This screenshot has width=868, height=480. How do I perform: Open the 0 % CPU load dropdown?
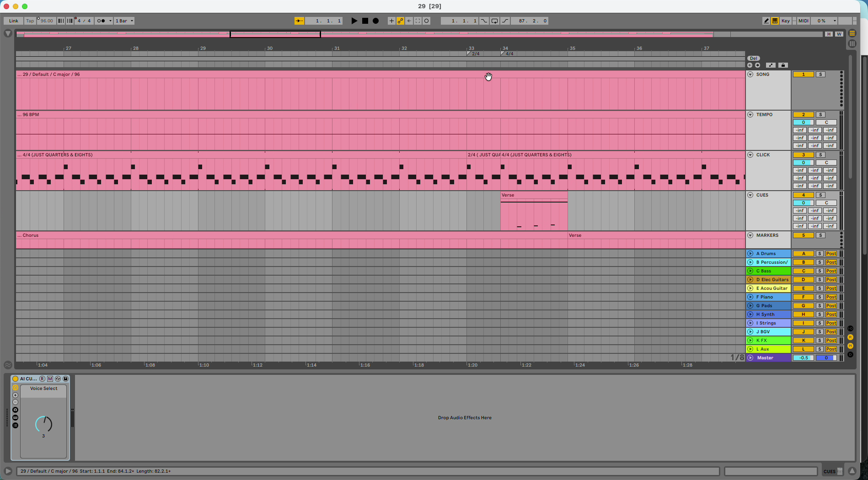coord(825,21)
